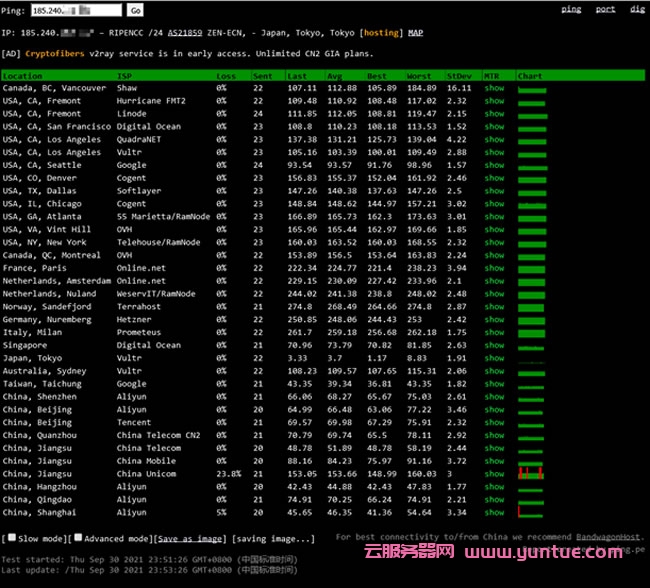Click the Shanghai Aliyun latency chart
This screenshot has width=650, height=588.
531,512
